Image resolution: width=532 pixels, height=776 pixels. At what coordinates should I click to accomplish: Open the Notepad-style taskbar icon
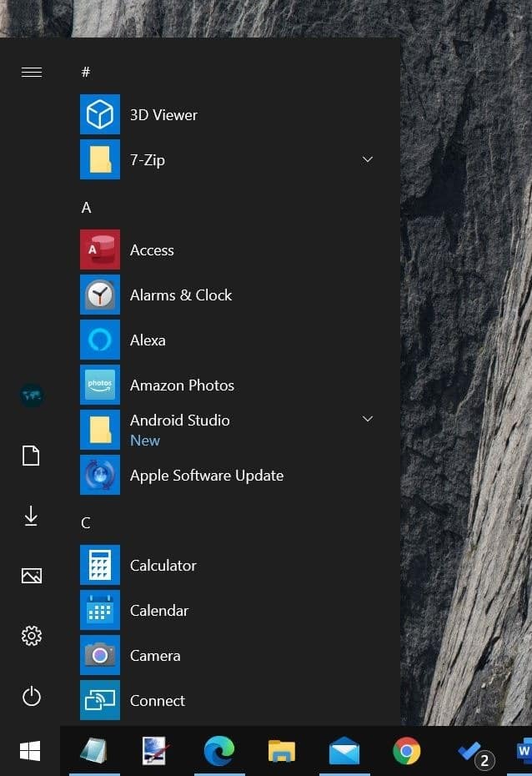click(x=94, y=751)
